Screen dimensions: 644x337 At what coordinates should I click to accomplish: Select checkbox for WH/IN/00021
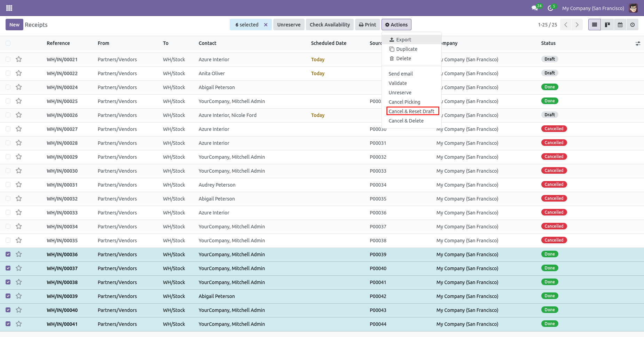tap(8, 59)
